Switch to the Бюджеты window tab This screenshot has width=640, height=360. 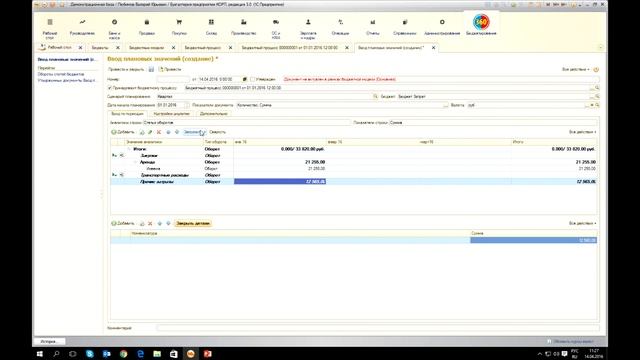(x=100, y=48)
